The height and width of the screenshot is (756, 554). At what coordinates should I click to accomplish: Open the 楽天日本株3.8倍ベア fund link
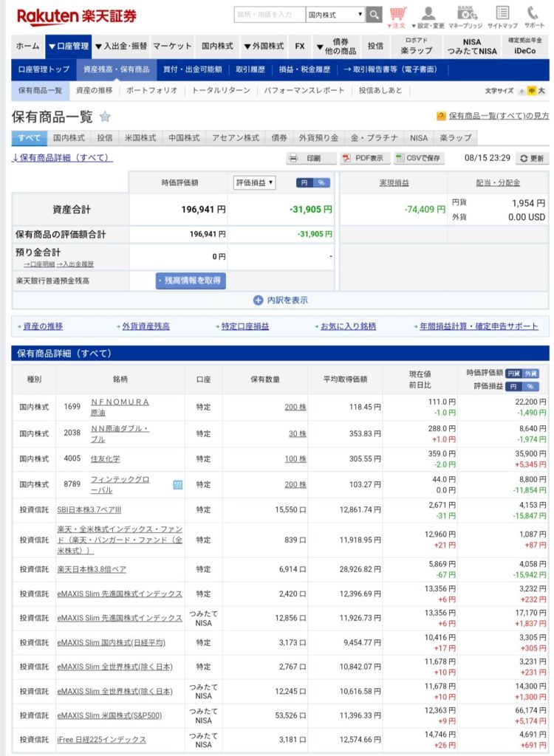92,569
